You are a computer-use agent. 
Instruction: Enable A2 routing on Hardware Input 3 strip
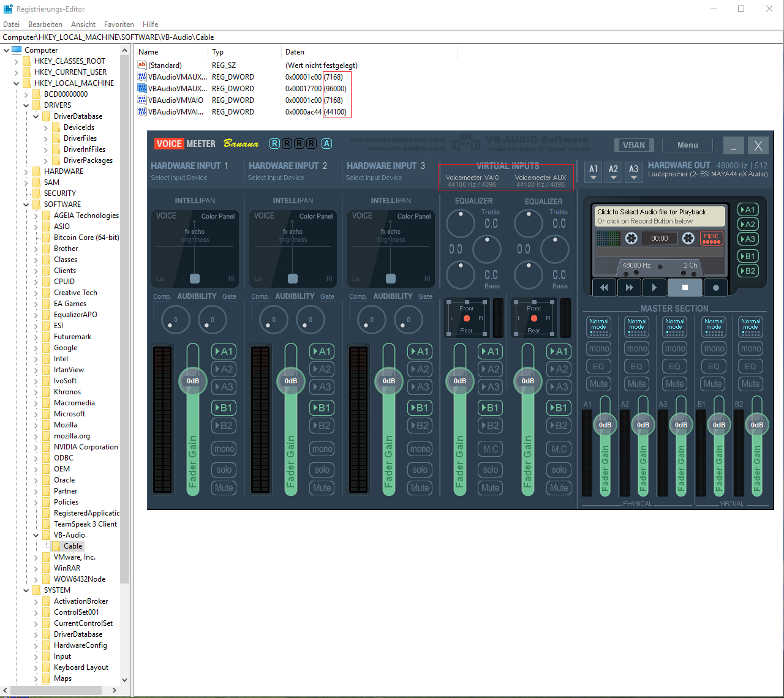[420, 369]
